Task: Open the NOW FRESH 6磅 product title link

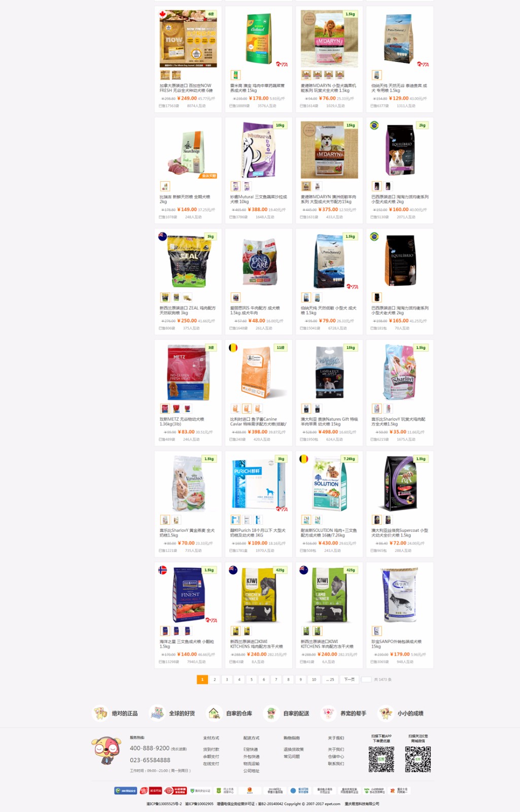Action: click(186, 88)
